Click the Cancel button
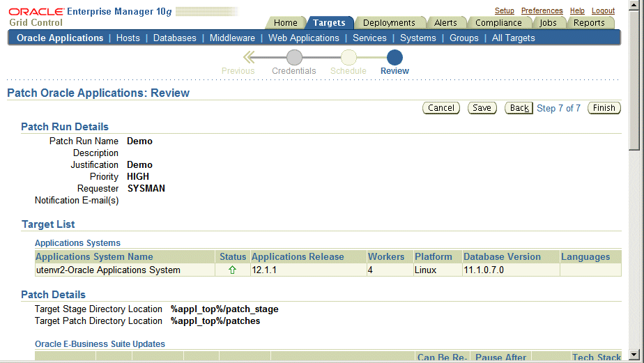 pos(441,108)
